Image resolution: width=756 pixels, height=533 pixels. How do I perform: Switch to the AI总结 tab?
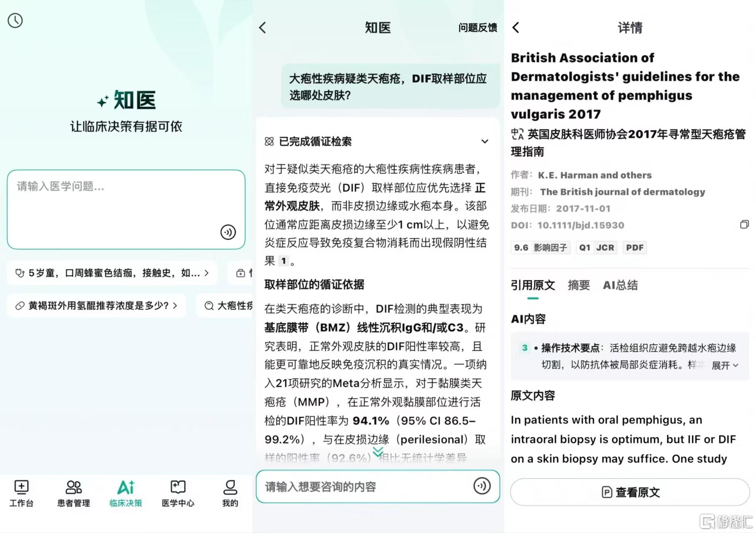tap(620, 286)
